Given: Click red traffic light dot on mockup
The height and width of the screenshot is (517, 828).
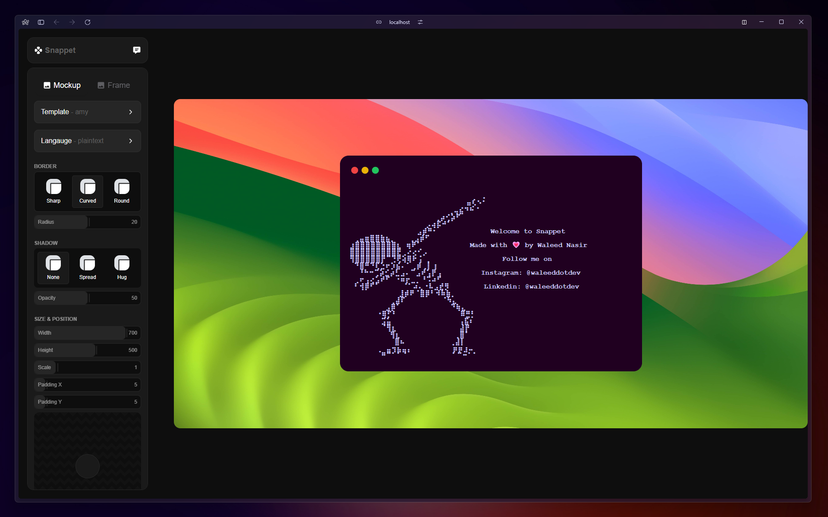Looking at the screenshot, I should (x=355, y=170).
